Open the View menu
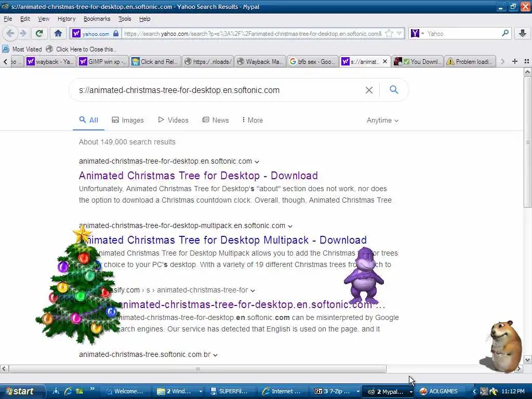Viewport: 532px width, 399px height. pos(44,19)
